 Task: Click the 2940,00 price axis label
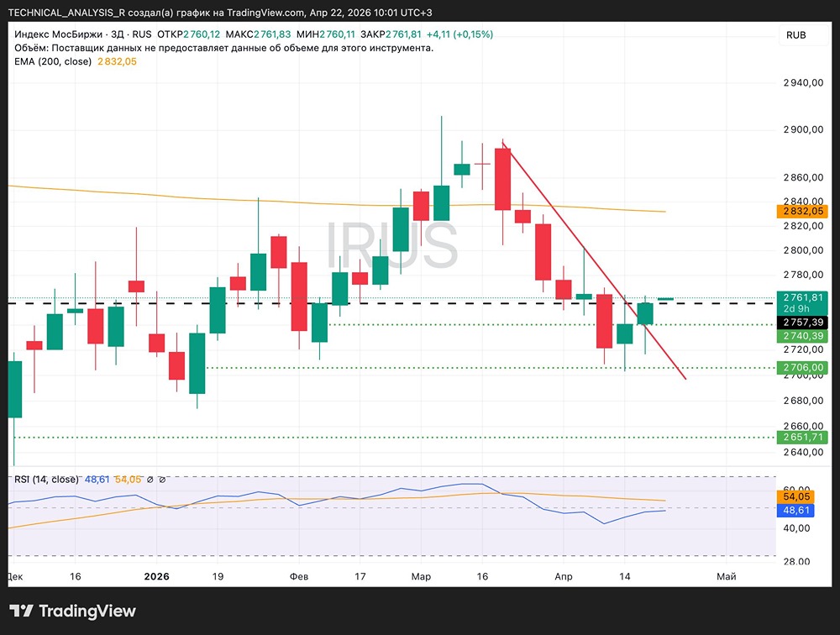pyautogui.click(x=803, y=82)
